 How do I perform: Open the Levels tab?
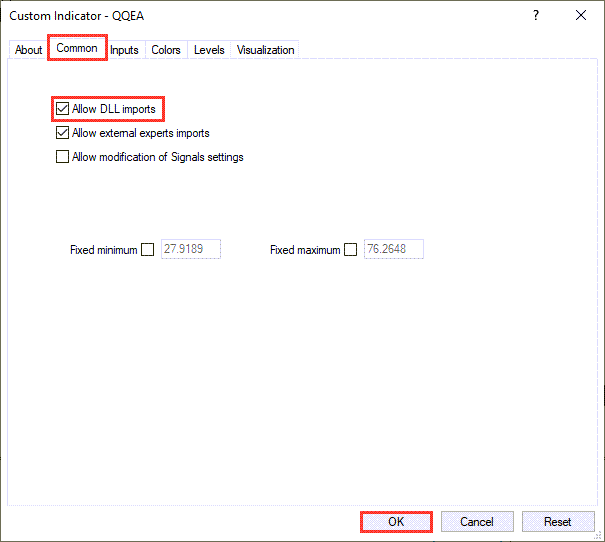[x=209, y=50]
